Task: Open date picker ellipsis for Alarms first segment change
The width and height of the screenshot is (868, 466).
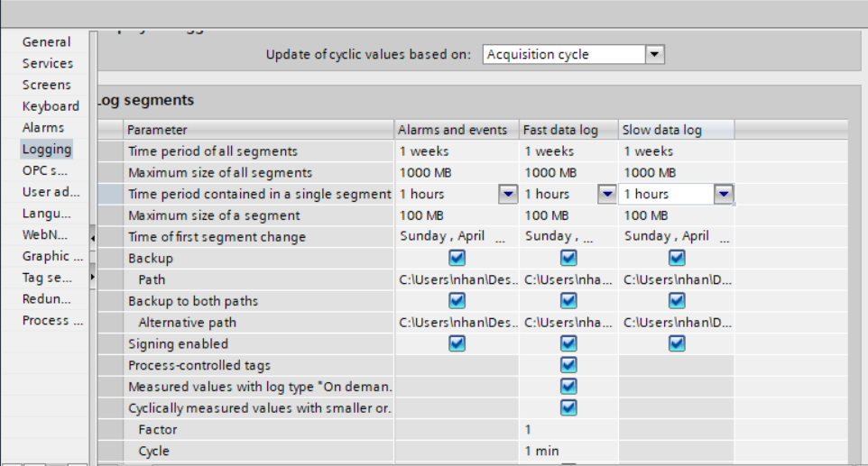Action: [501, 238]
